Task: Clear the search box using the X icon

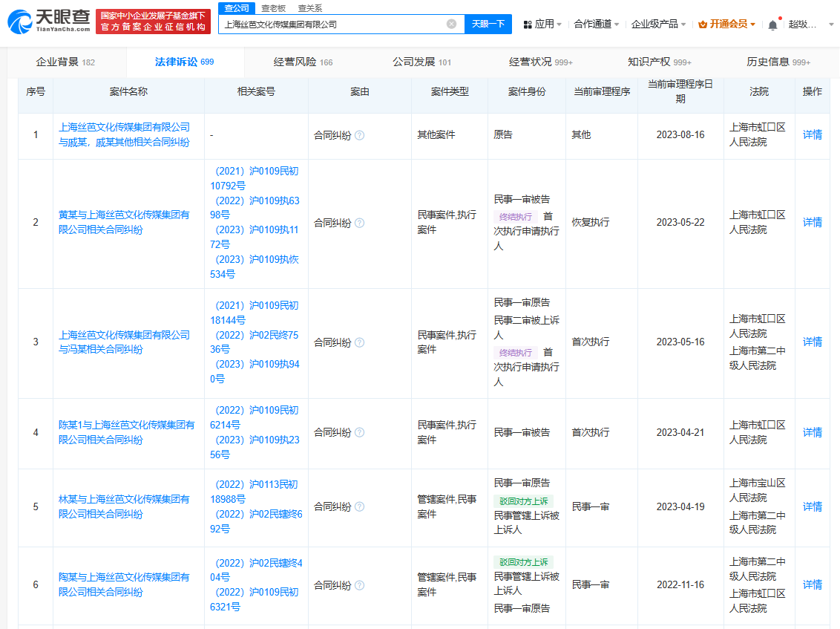Action: pyautogui.click(x=453, y=25)
